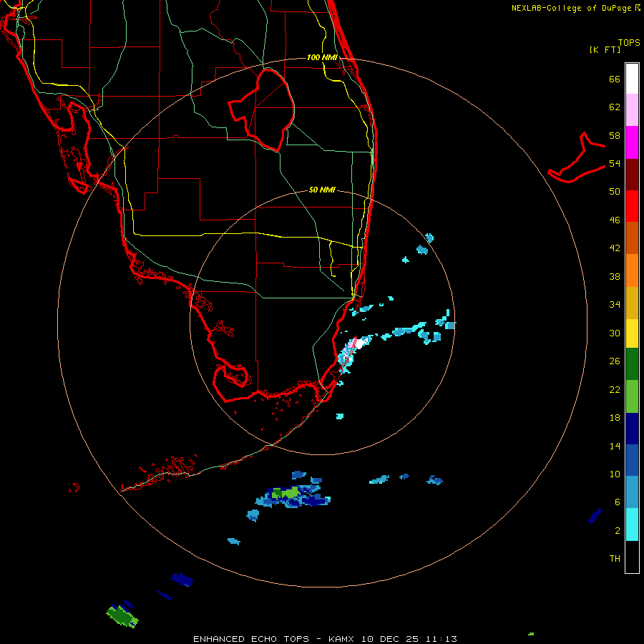
Task: Click the dark green legend swatch
Action: point(632,364)
